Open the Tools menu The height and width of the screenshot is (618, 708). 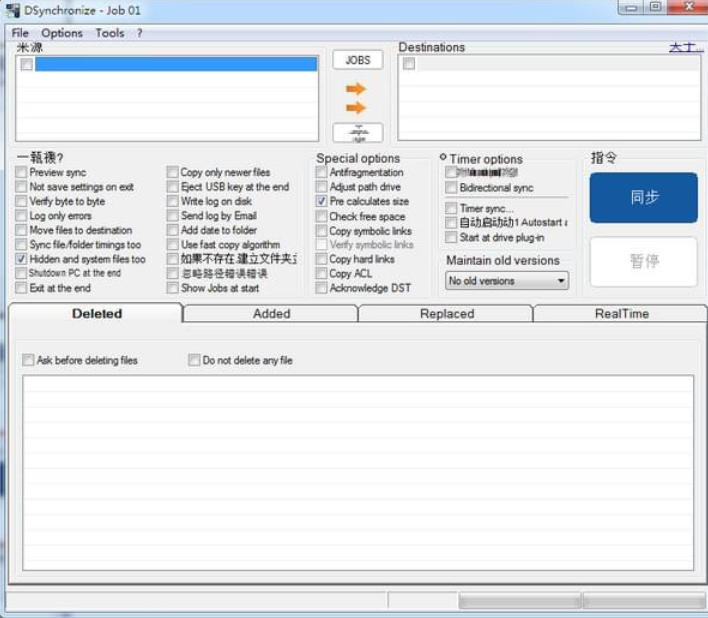(x=110, y=33)
